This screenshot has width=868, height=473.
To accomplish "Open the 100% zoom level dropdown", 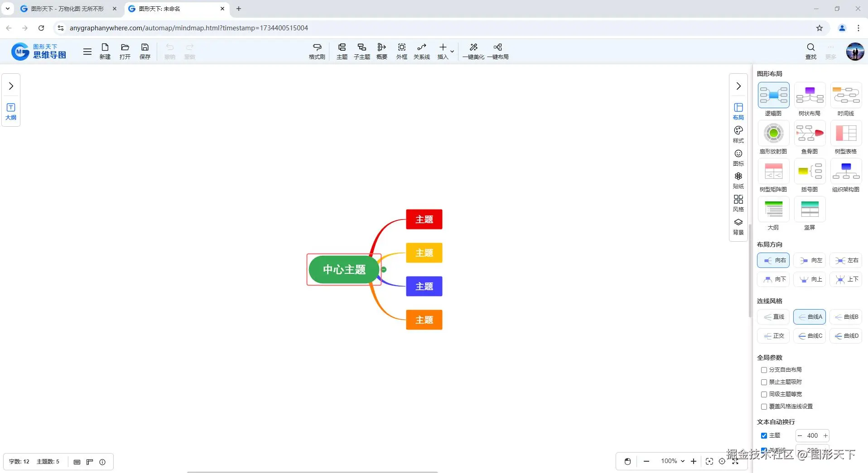I will pyautogui.click(x=672, y=461).
